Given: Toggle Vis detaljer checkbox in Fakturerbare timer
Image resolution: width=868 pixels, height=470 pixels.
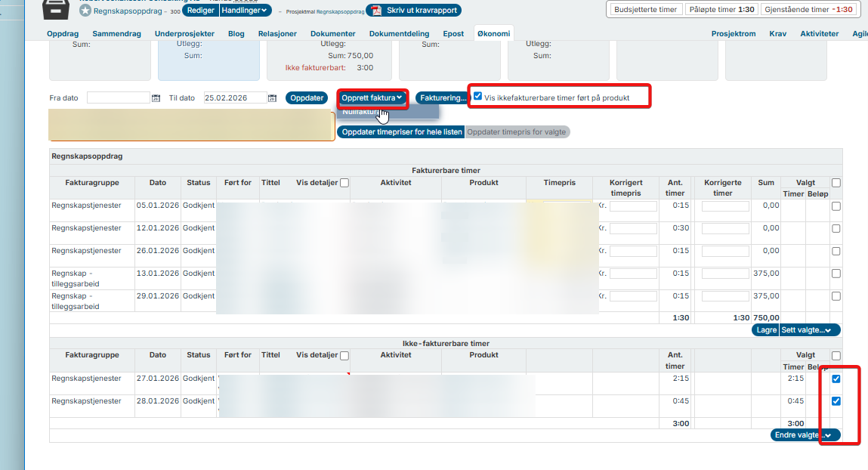Looking at the screenshot, I should [344, 183].
